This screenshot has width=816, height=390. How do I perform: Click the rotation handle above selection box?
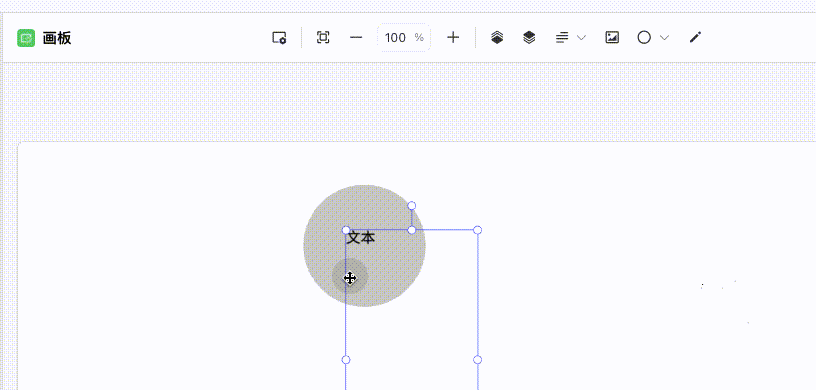(412, 206)
